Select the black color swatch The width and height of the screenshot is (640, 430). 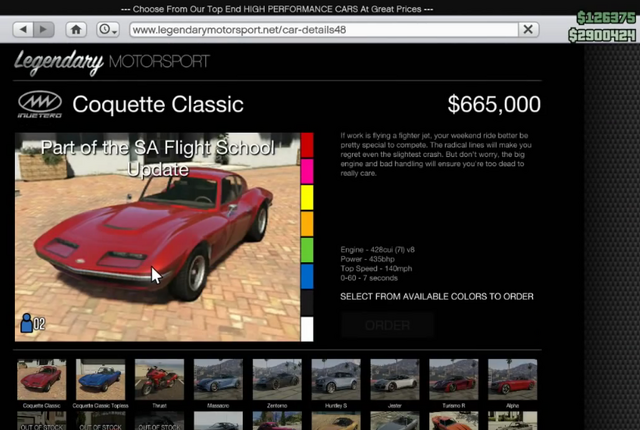point(307,303)
